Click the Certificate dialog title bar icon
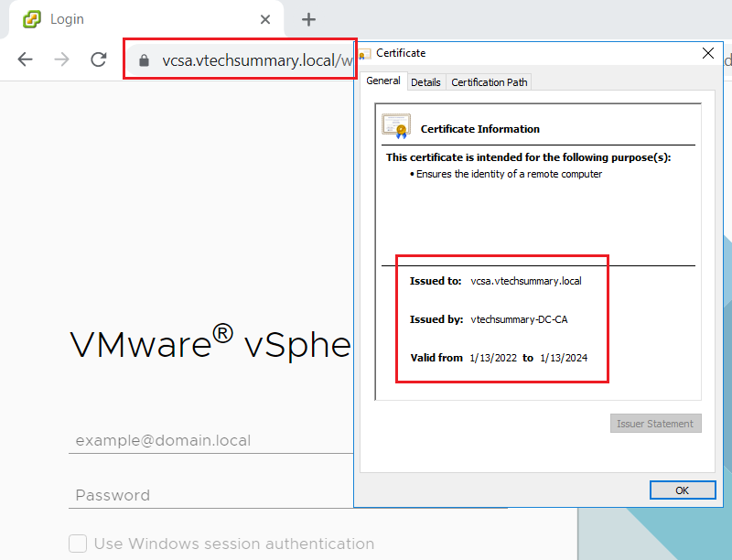Image resolution: width=732 pixels, height=560 pixels. [364, 54]
